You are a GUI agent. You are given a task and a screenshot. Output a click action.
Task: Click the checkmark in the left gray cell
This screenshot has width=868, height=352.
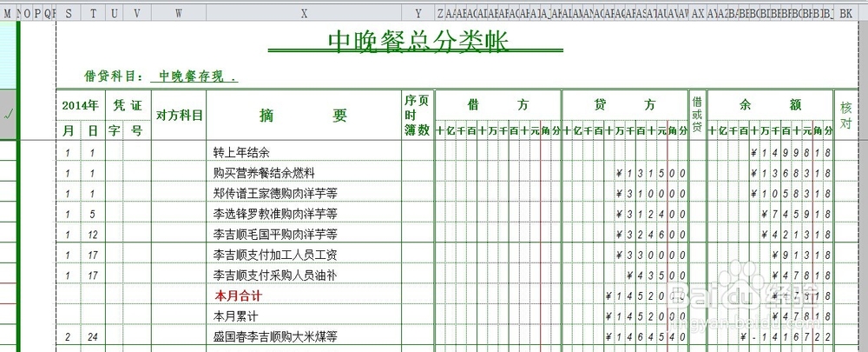[x=8, y=115]
